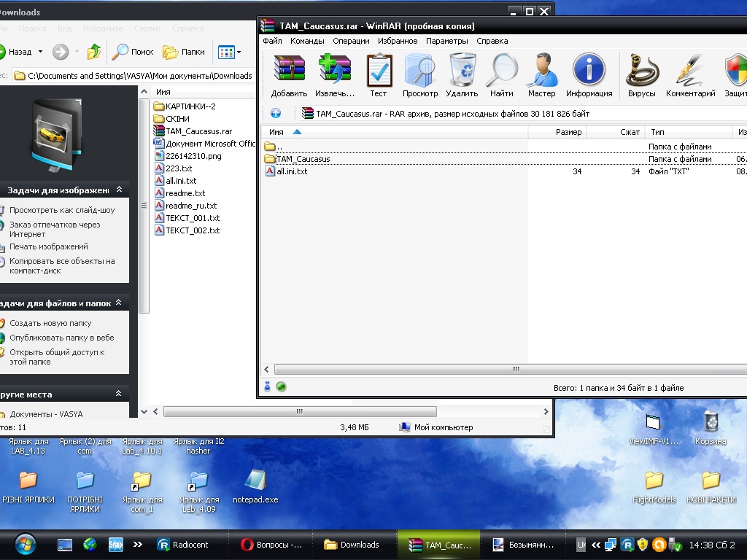
Task: Open the Explorer views dropdown button
Action: pyautogui.click(x=229, y=52)
